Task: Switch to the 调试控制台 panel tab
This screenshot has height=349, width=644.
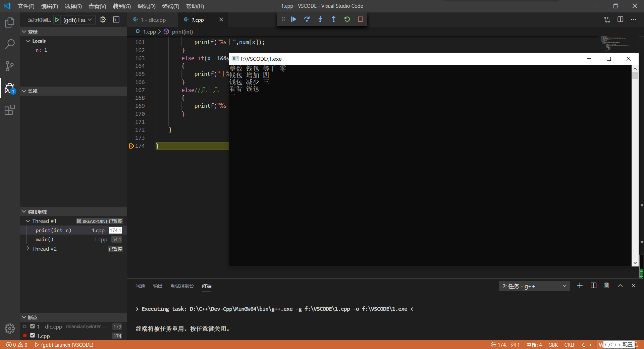Action: (182, 286)
